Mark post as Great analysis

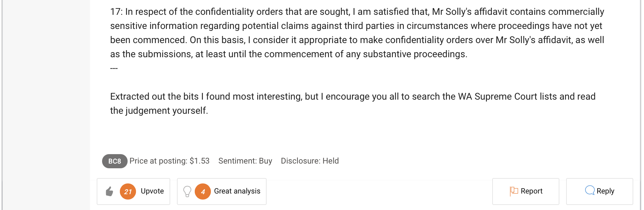click(x=237, y=191)
